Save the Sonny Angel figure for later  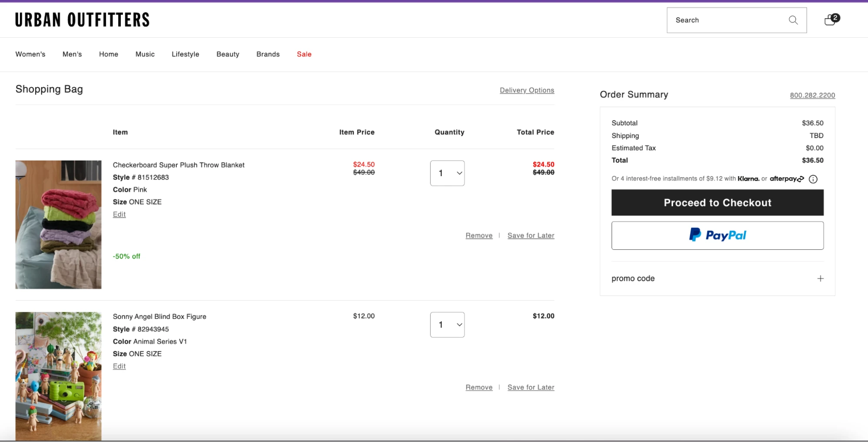[x=531, y=387]
